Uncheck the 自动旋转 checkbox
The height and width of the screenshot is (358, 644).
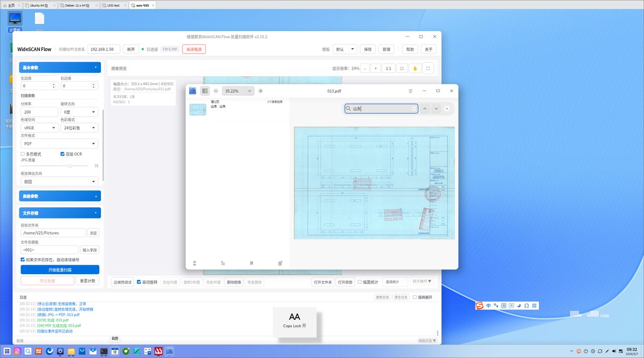[139, 282]
